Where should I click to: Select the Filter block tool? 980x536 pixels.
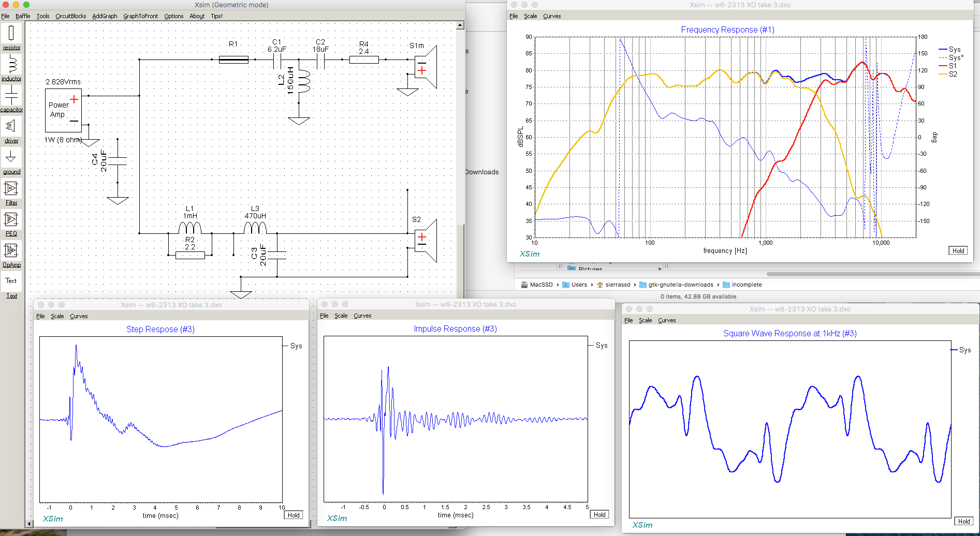tap(11, 192)
